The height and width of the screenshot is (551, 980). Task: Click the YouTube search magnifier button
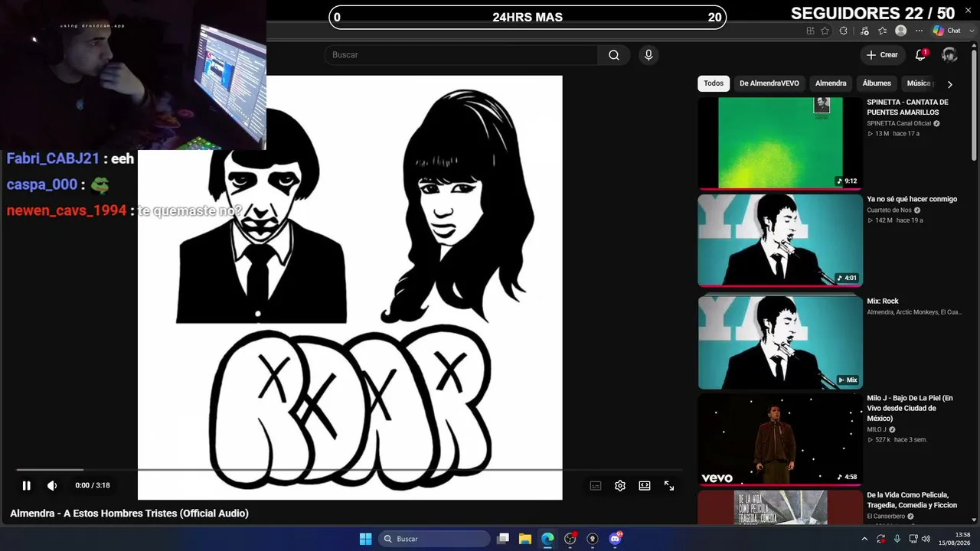[614, 55]
